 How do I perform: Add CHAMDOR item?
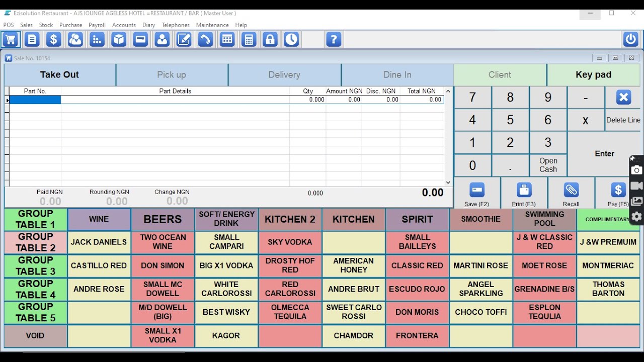(x=354, y=336)
